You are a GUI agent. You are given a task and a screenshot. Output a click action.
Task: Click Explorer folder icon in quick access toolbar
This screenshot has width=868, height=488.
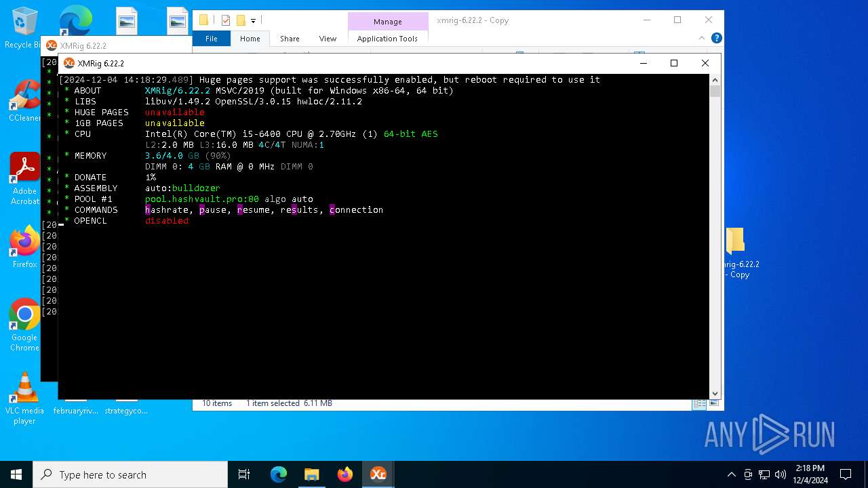203,20
